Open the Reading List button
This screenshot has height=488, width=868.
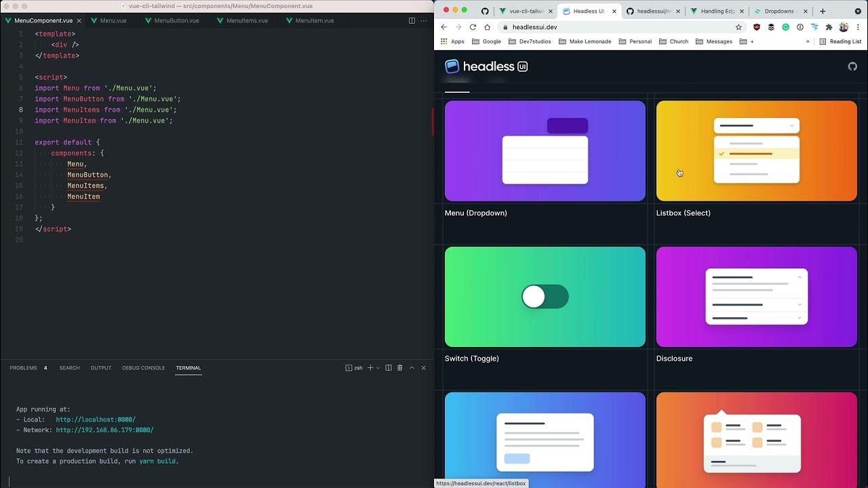point(841,41)
